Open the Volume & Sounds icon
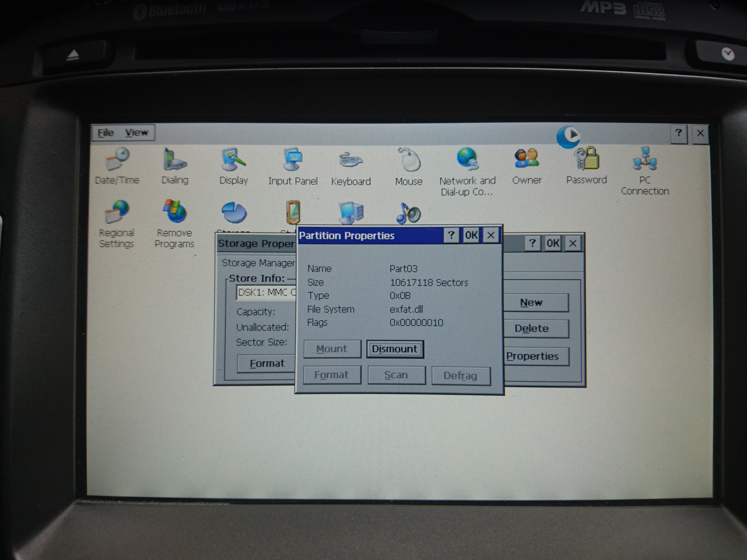Screen dimensions: 747x560 (x=409, y=213)
